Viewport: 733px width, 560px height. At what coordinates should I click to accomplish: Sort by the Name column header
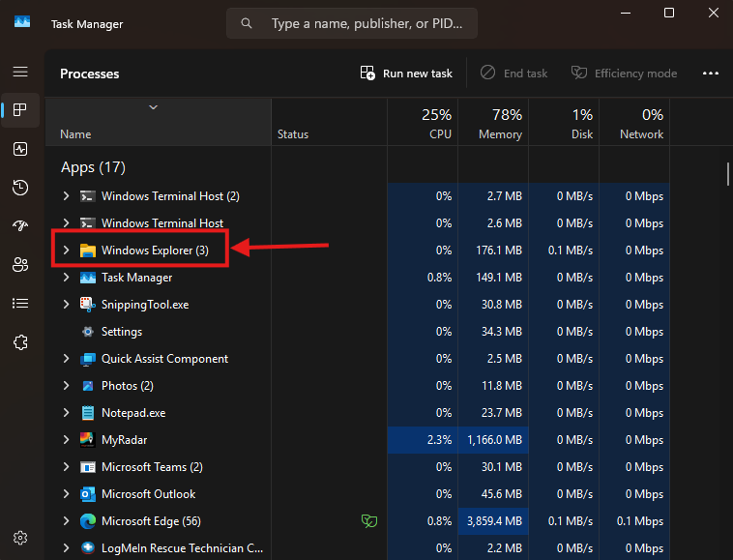158,123
